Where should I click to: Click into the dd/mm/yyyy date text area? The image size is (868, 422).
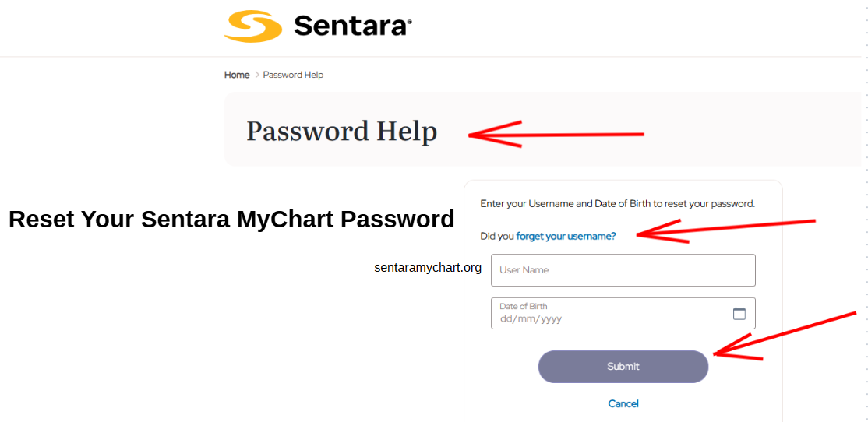531,318
